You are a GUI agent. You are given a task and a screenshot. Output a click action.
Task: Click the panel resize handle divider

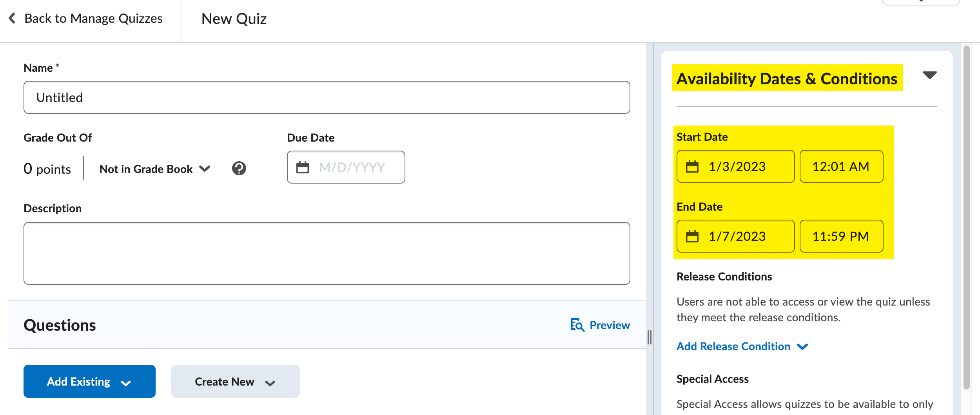[x=650, y=337]
